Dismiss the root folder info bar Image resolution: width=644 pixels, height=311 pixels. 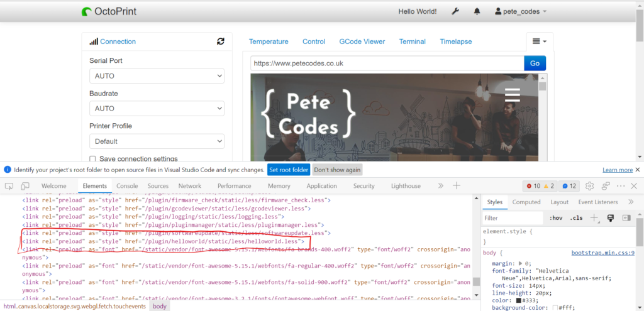click(x=638, y=170)
